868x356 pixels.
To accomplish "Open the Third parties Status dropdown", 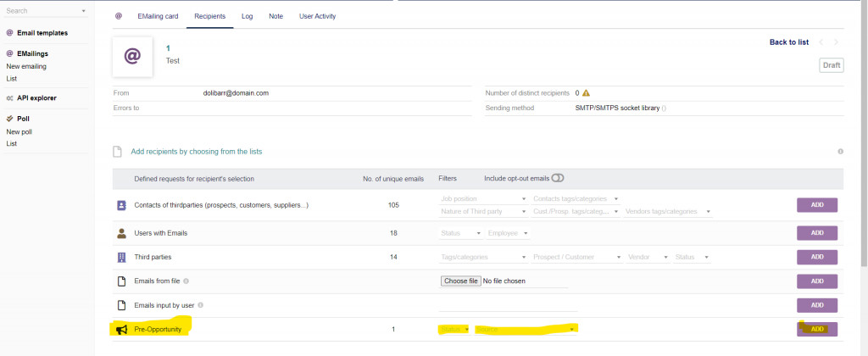I will point(692,257).
